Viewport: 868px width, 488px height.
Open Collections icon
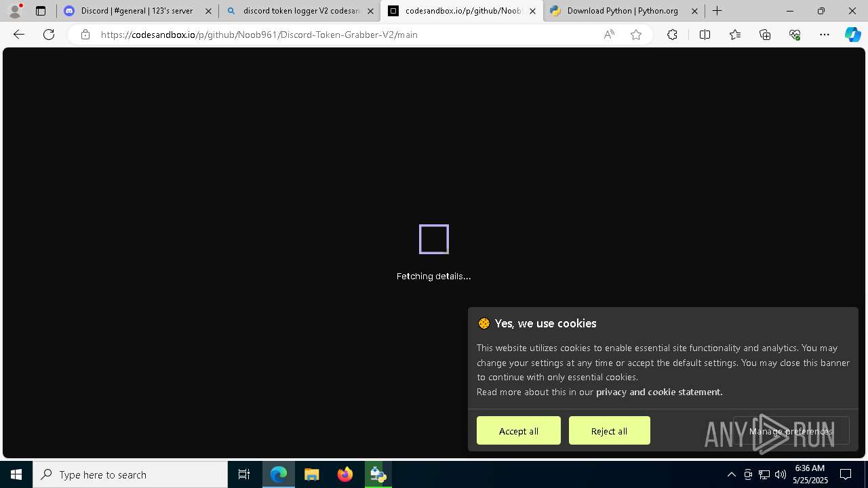(x=765, y=35)
